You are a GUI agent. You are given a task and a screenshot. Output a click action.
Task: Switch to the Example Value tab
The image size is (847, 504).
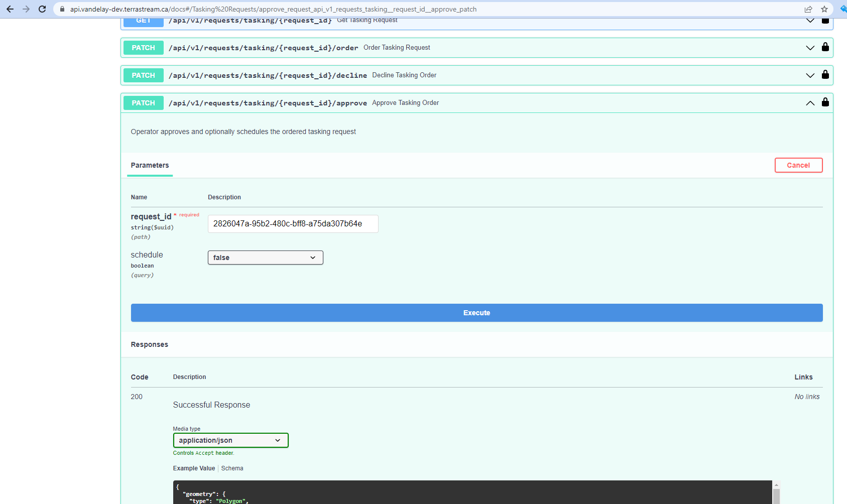[194, 468]
